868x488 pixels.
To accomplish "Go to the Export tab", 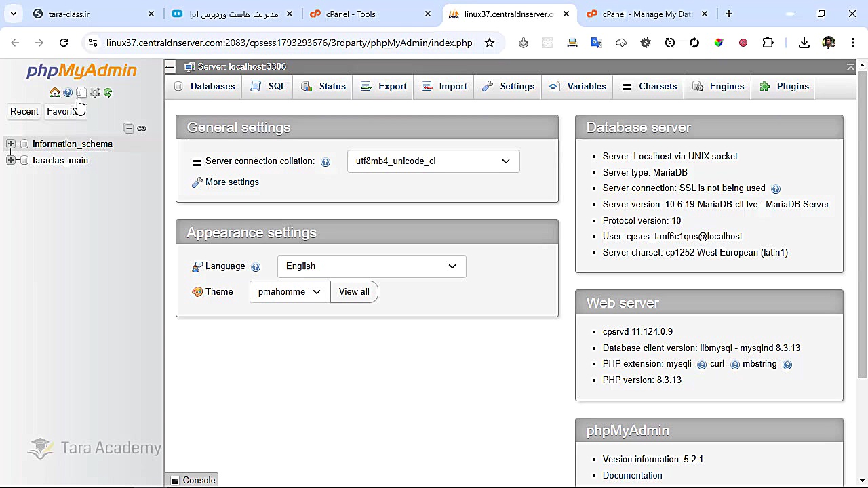I will pyautogui.click(x=384, y=87).
